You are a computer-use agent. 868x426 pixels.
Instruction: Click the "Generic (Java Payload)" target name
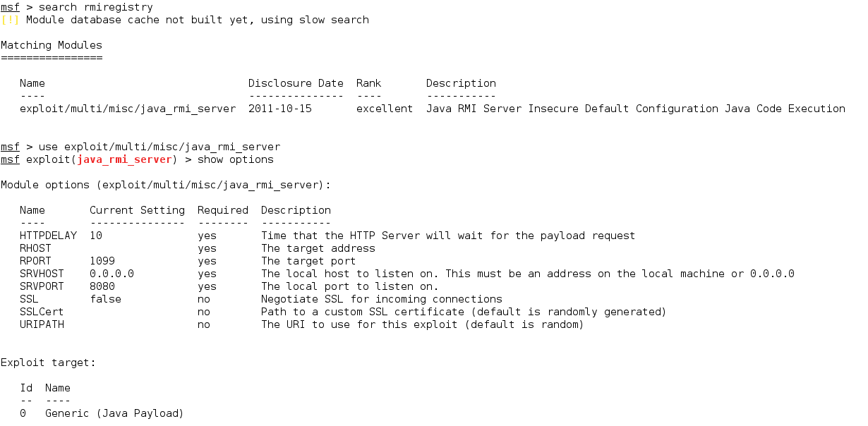pyautogui.click(x=114, y=413)
